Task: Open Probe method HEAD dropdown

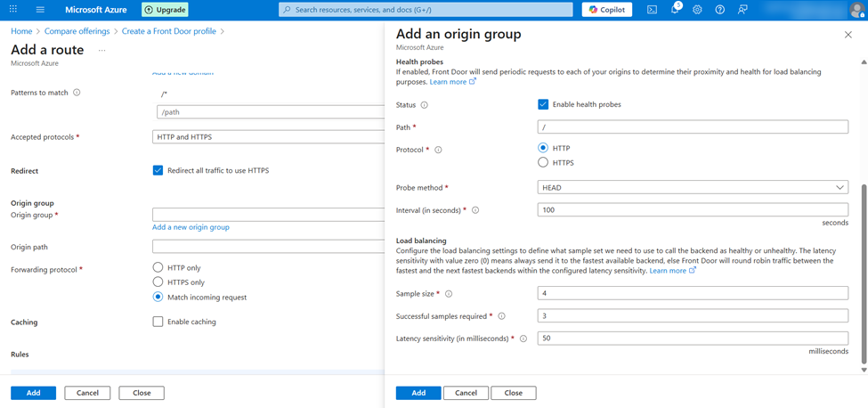Action: click(x=693, y=187)
